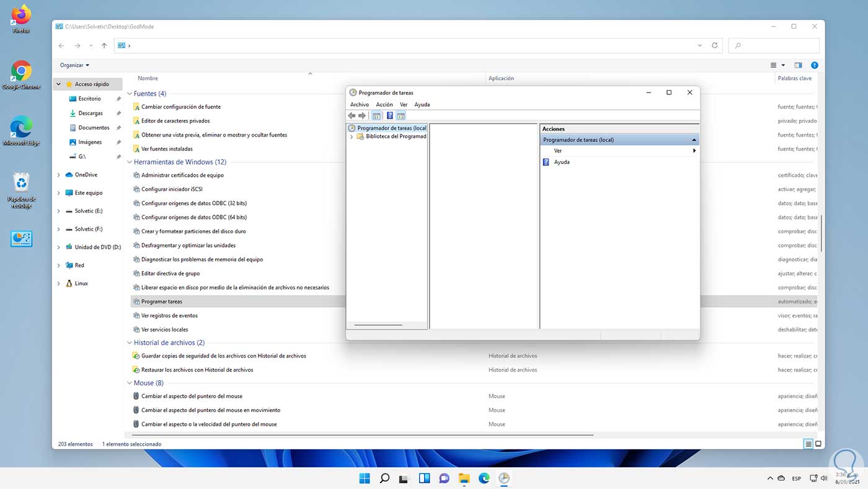868x489 pixels.
Task: Collapse the Programador de tareas (local) actions section
Action: point(694,140)
